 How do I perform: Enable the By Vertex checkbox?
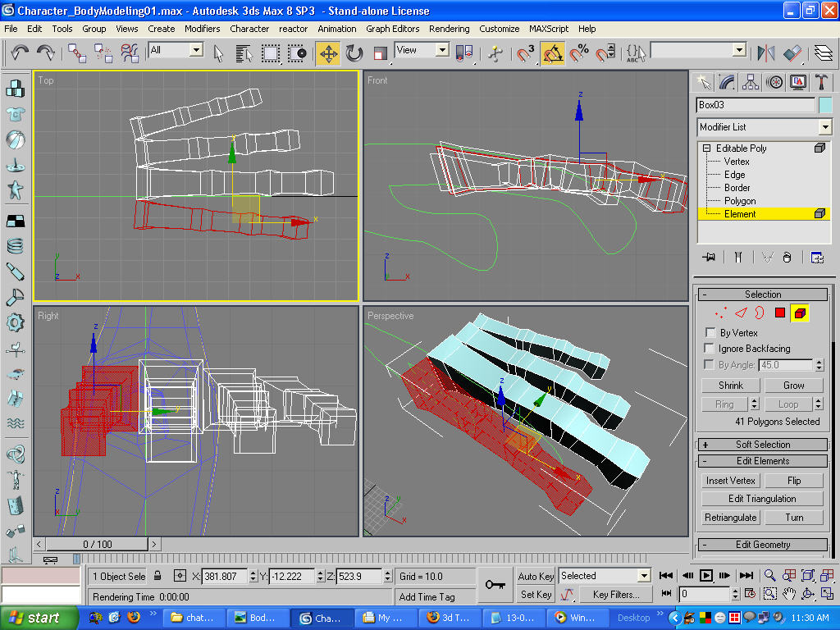pos(710,332)
